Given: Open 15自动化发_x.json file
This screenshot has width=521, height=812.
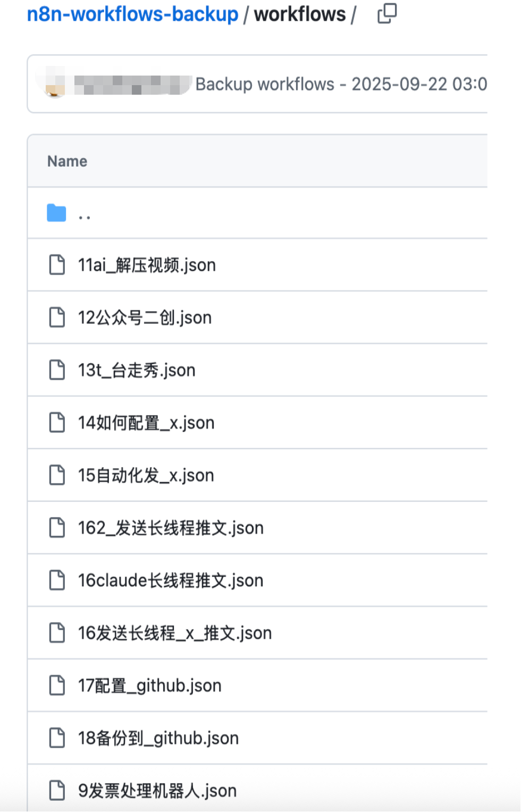Looking at the screenshot, I should (x=146, y=475).
